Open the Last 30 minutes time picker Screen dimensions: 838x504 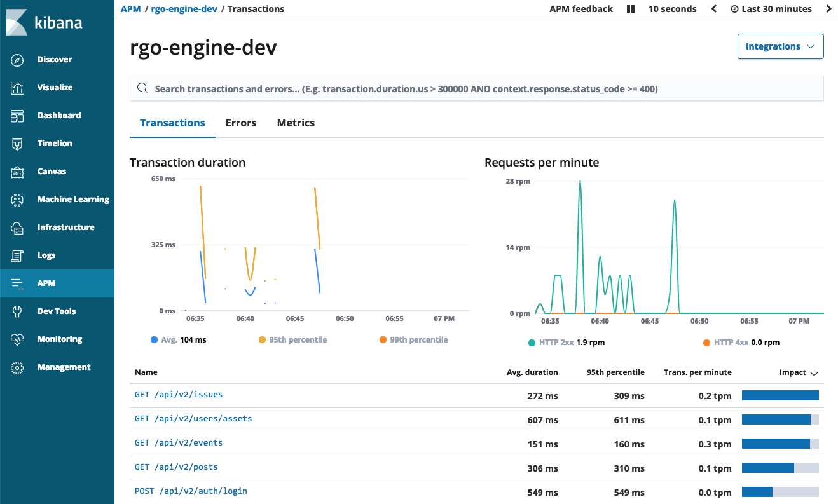[x=771, y=9]
